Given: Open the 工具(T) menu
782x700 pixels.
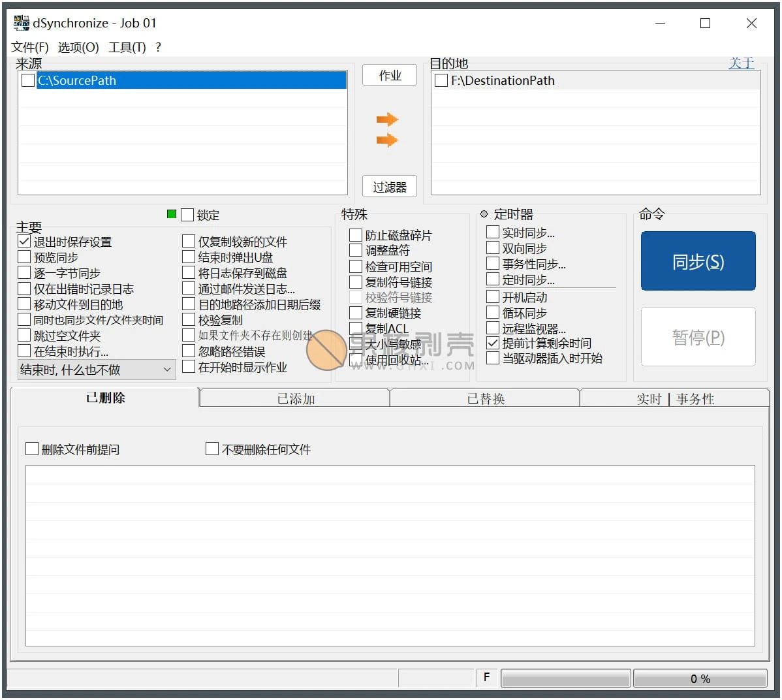Looking at the screenshot, I should 127,48.
